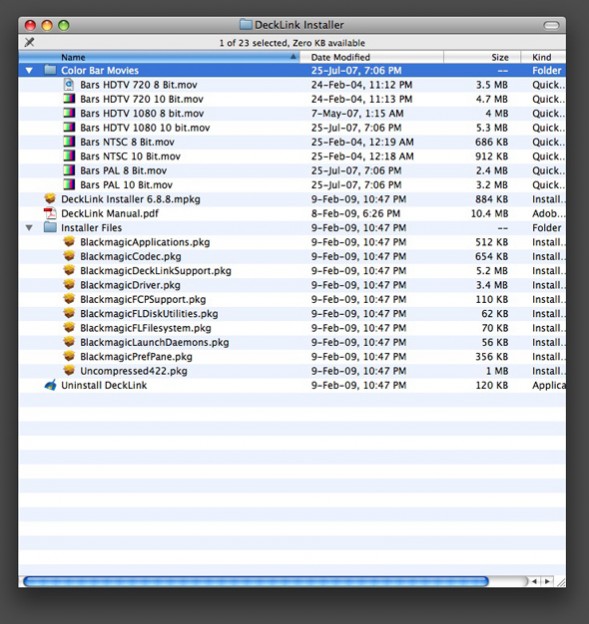Select the 'Bars NTSC 10 Bit.mov' file name
The height and width of the screenshot is (624, 589).
pos(130,156)
